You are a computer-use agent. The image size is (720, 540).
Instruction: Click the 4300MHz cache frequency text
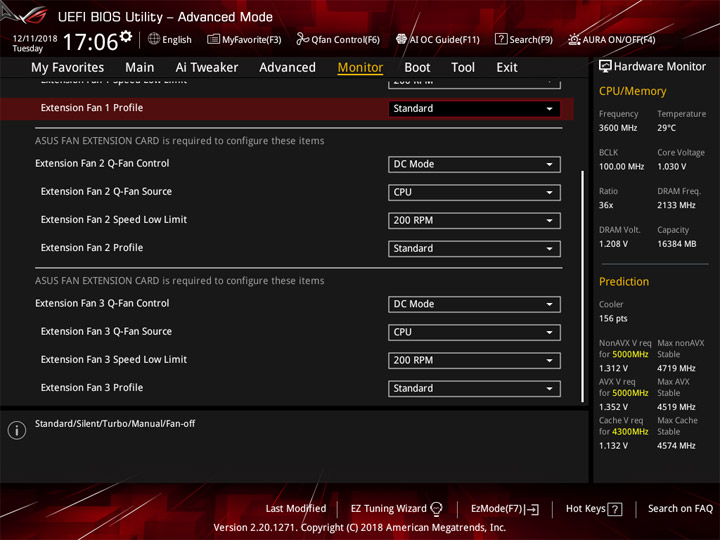point(630,432)
